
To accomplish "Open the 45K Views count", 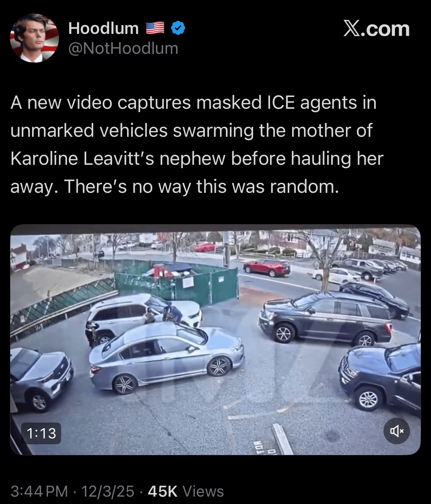I will click(x=186, y=491).
